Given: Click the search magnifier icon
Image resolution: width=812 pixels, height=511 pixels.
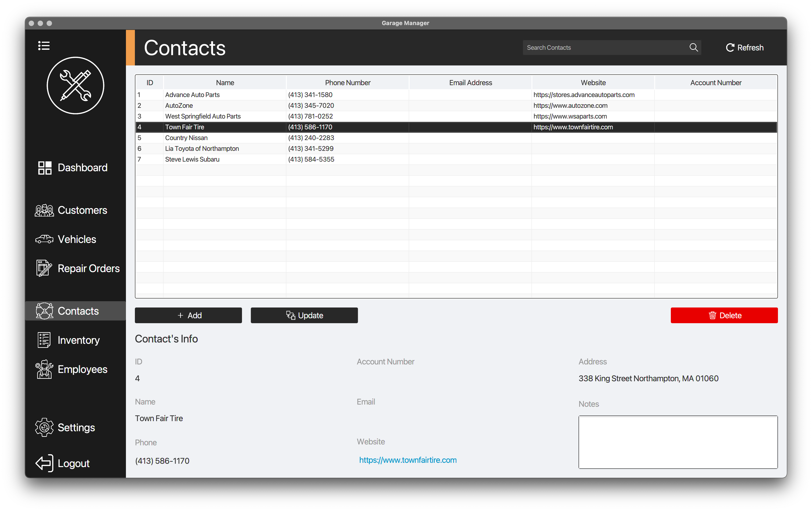Looking at the screenshot, I should pos(693,48).
